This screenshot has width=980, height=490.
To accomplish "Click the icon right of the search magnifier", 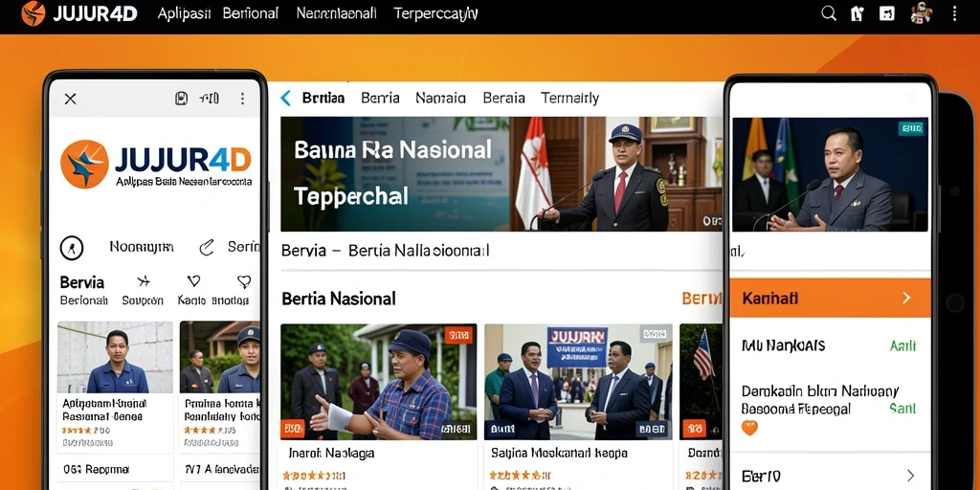I will pos(857,13).
